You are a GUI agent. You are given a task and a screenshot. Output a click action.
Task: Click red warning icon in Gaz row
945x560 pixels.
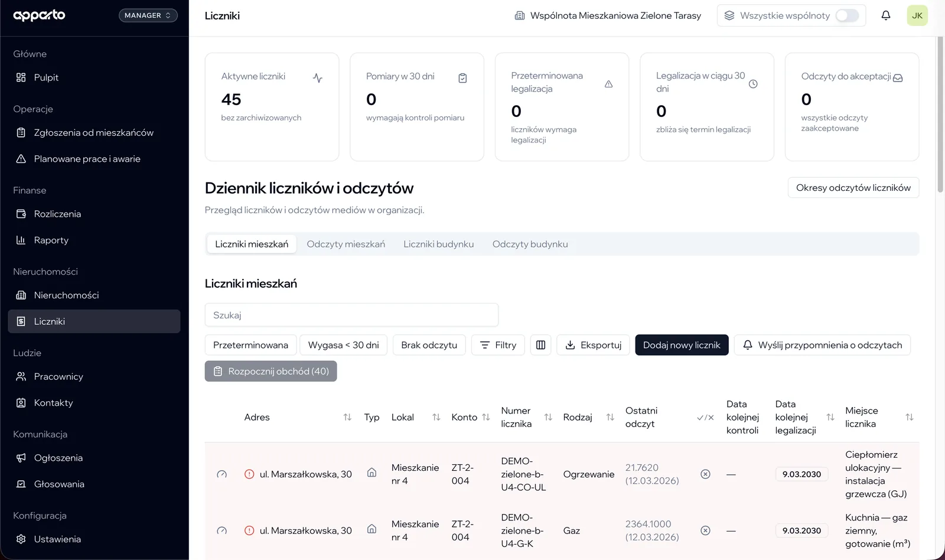249,530
